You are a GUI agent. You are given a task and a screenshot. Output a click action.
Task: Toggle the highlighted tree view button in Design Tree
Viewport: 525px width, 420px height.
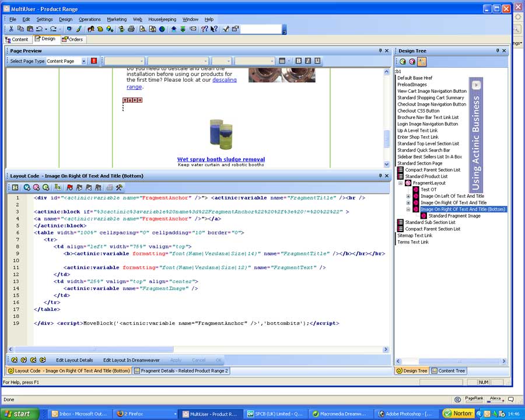(x=422, y=61)
